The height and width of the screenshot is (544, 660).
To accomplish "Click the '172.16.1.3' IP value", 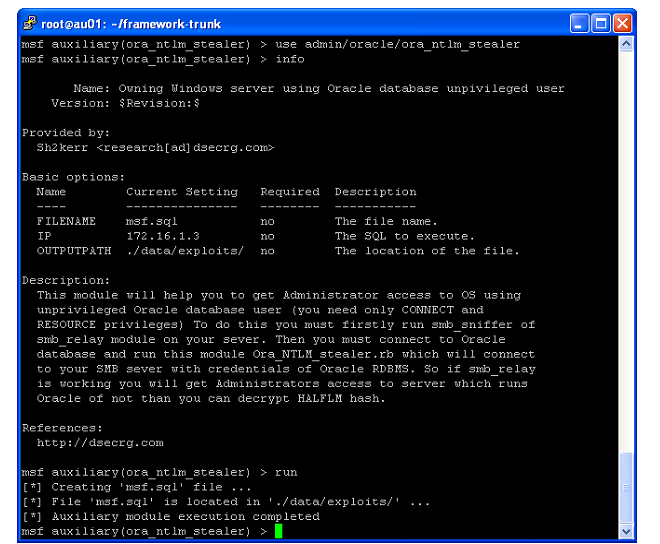I will click(x=163, y=236).
